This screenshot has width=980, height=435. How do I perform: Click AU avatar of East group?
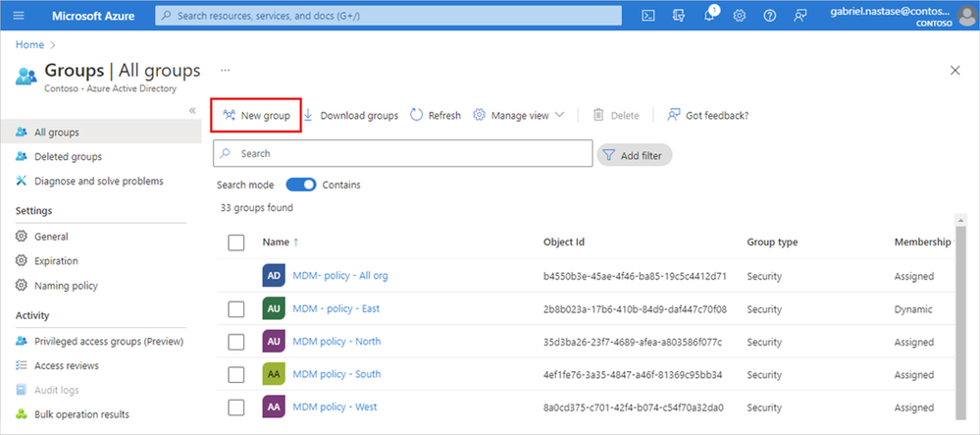[x=274, y=308]
